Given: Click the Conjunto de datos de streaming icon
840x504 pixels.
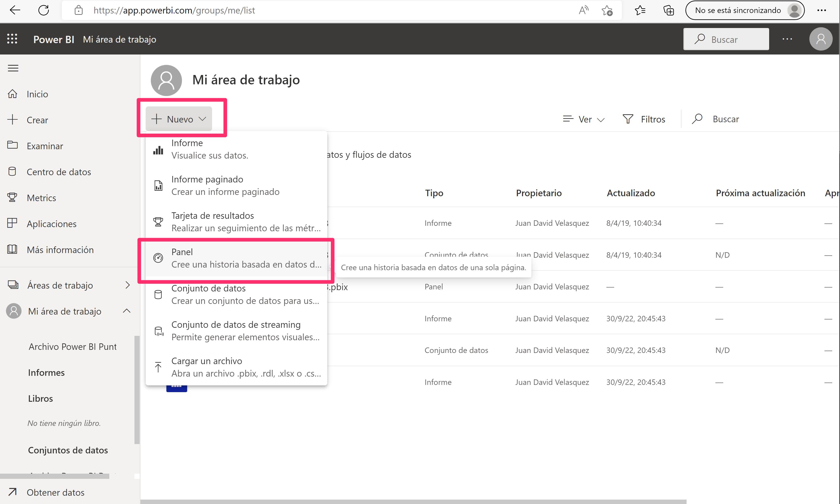Looking at the screenshot, I should click(x=159, y=331).
